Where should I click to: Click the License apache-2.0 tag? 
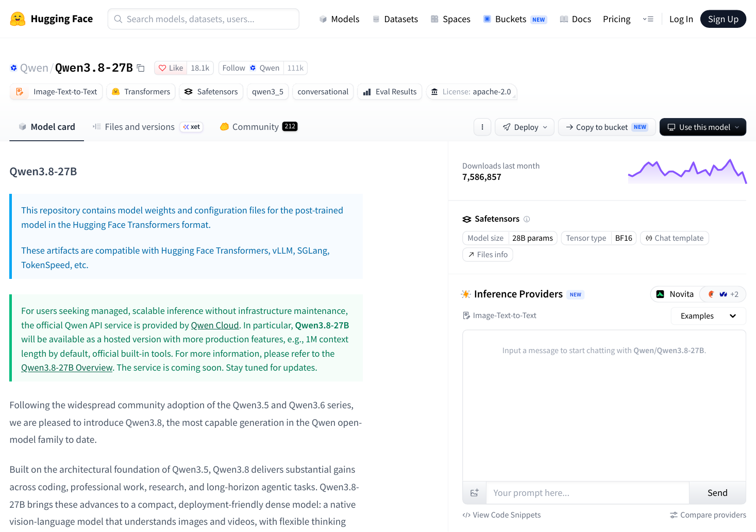coord(472,92)
